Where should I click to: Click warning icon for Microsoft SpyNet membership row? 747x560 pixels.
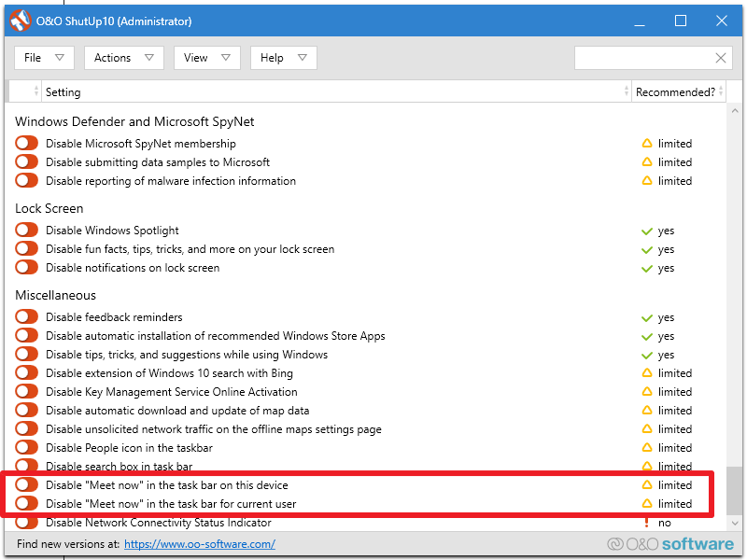pyautogui.click(x=646, y=143)
